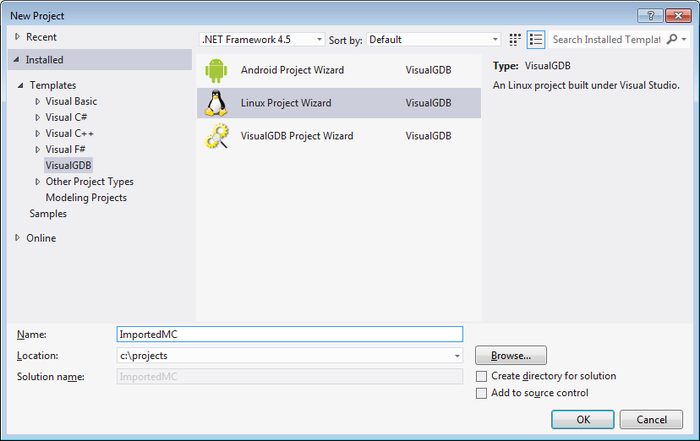Expand the Visual F# node arrow

pyautogui.click(x=38, y=150)
